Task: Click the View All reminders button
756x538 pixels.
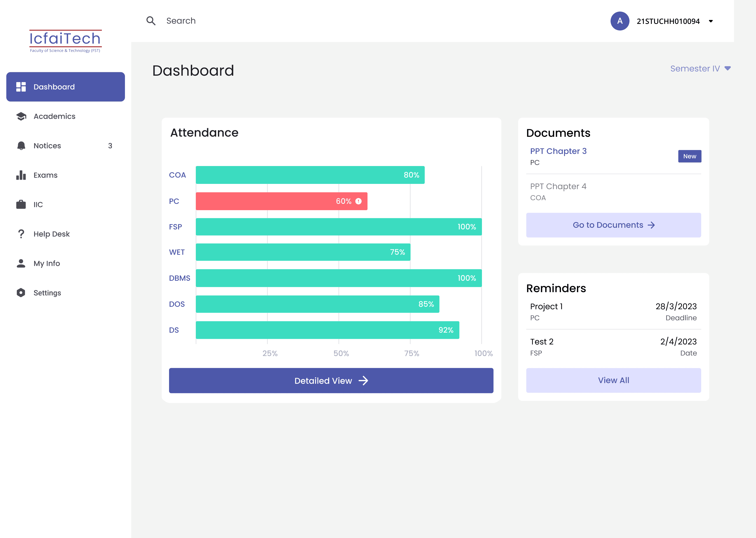Action: click(613, 380)
